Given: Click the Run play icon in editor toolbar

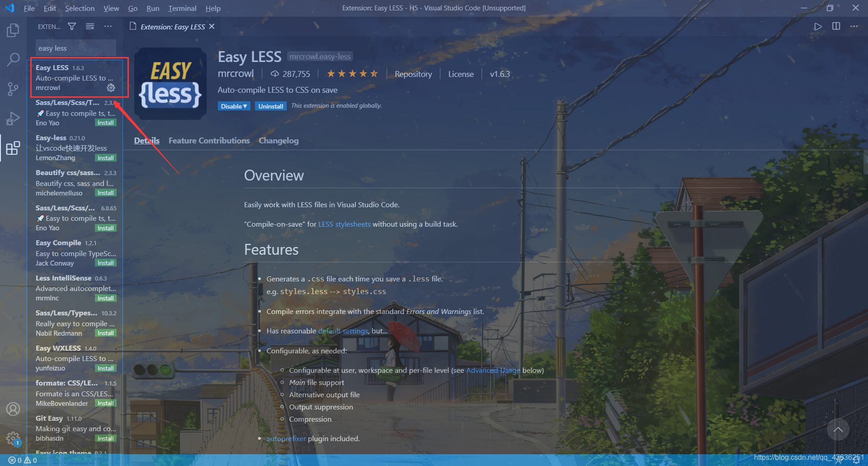Looking at the screenshot, I should coord(818,27).
